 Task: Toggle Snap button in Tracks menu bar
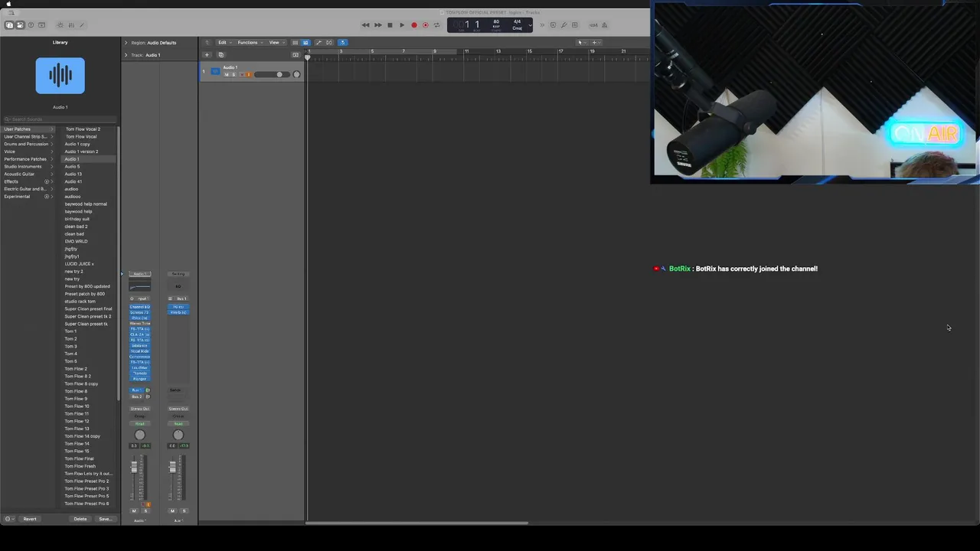(x=342, y=42)
